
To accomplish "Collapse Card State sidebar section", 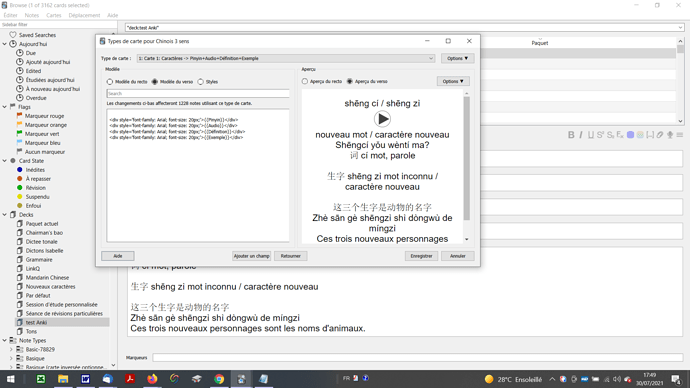I will click(5, 161).
